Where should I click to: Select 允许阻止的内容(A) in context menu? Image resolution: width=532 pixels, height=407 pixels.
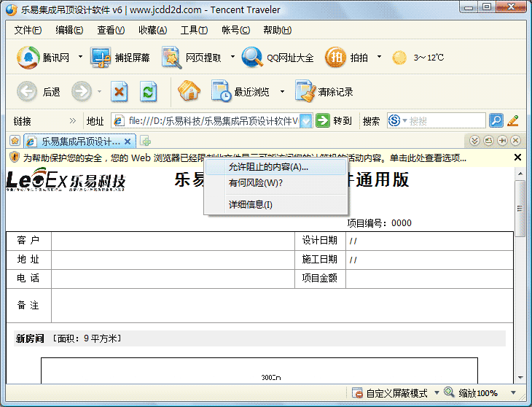click(268, 167)
